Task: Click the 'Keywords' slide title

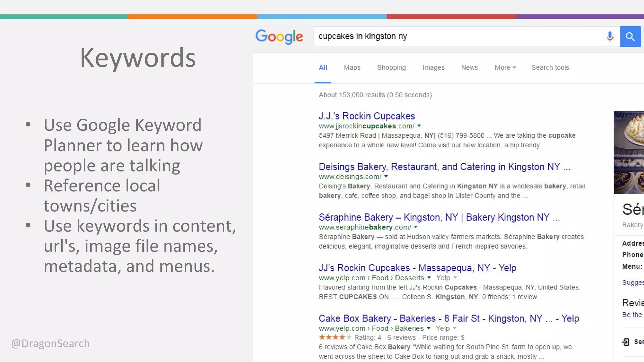Action: (138, 58)
